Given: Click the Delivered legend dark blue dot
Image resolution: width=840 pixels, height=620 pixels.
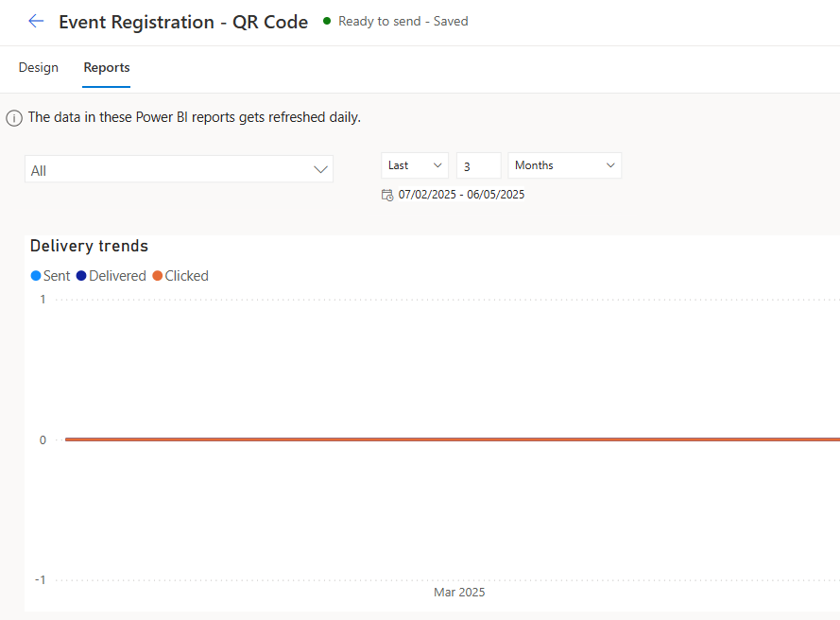Looking at the screenshot, I should pyautogui.click(x=81, y=276).
